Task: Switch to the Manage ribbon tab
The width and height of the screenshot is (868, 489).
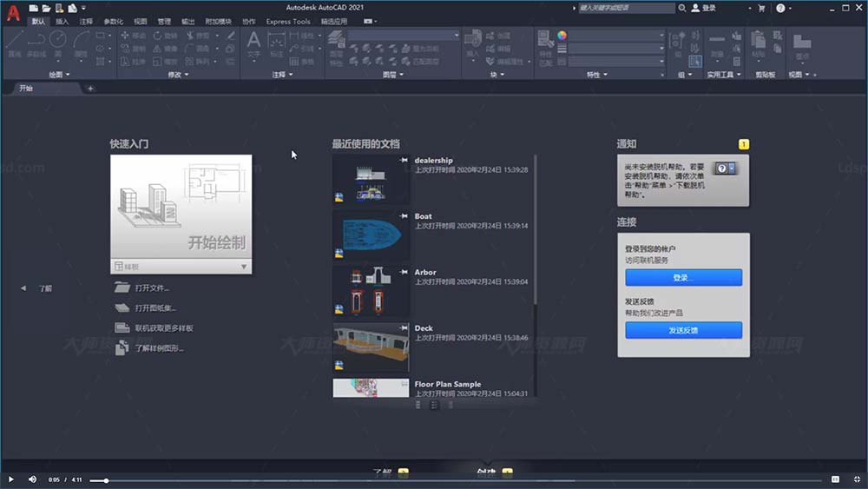Action: point(164,22)
